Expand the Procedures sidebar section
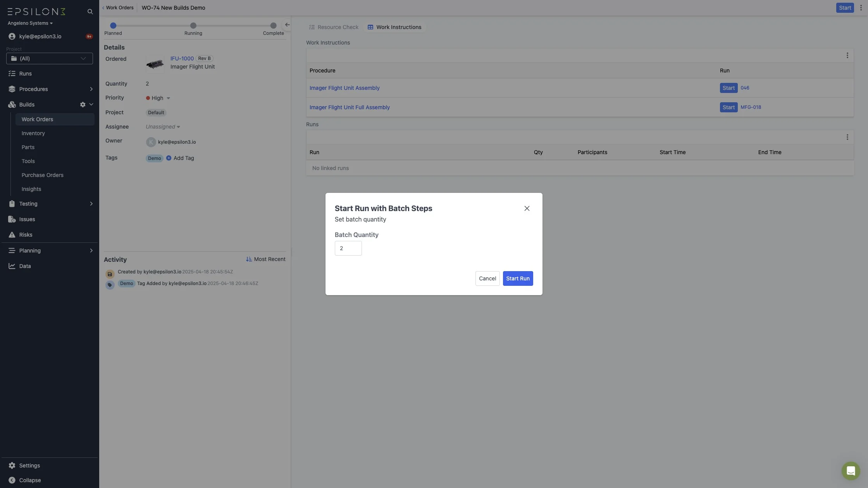The width and height of the screenshot is (868, 488). pyautogui.click(x=91, y=89)
